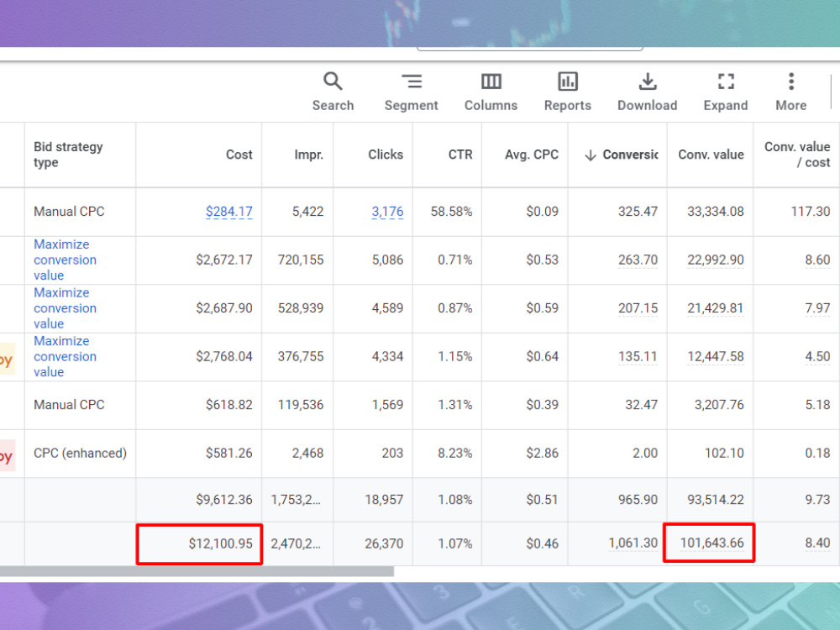The height and width of the screenshot is (630, 840).
Task: Expand the table view
Action: 726,92
